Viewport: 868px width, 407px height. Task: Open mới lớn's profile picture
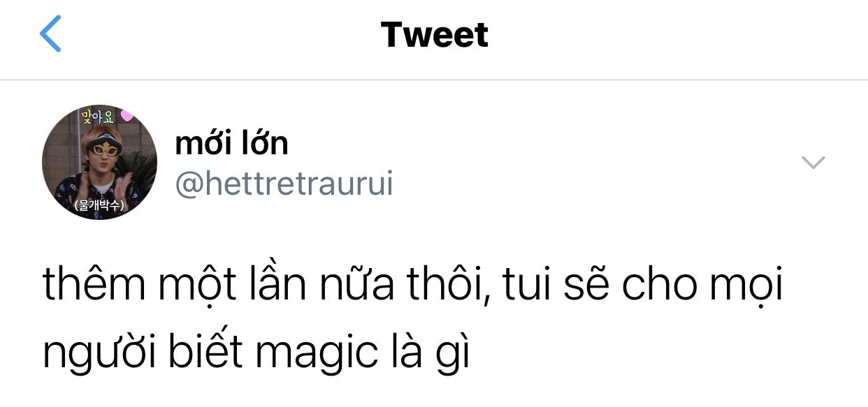pyautogui.click(x=99, y=163)
